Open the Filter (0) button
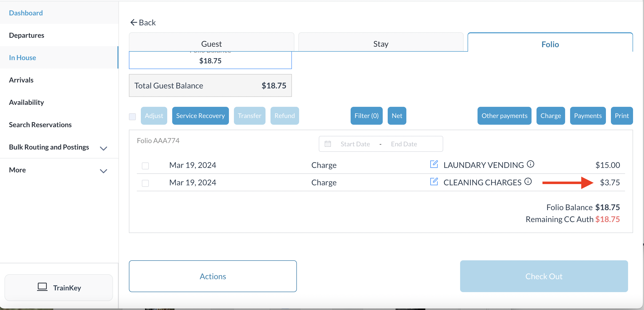The height and width of the screenshot is (310, 644). (366, 116)
